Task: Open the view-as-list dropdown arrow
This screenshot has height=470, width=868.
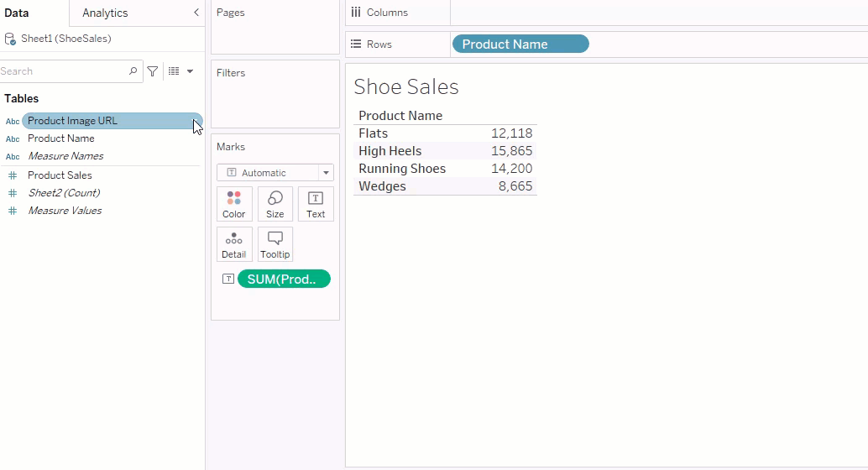Action: click(x=190, y=71)
